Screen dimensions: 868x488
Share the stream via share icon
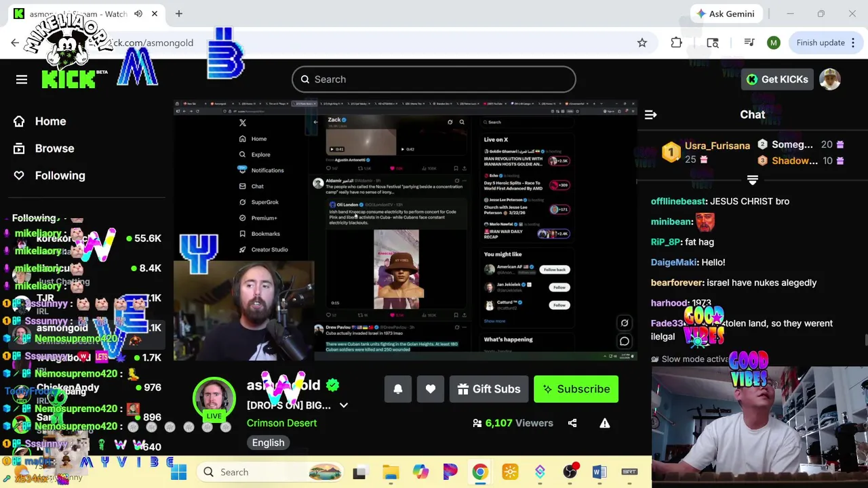[x=572, y=423]
